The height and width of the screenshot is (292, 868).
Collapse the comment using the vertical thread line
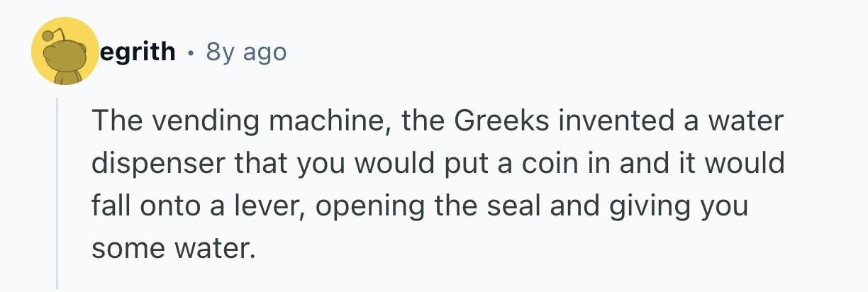[x=57, y=193]
